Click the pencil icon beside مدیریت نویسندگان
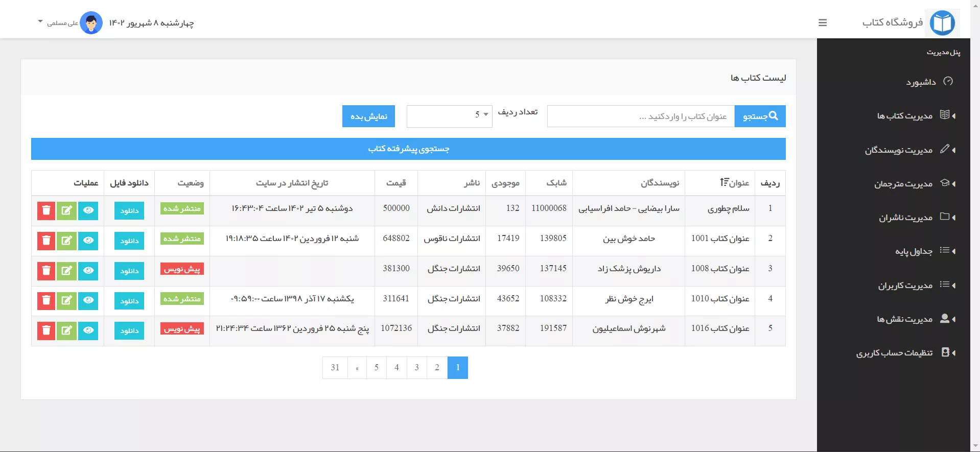980x452 pixels. coord(945,149)
